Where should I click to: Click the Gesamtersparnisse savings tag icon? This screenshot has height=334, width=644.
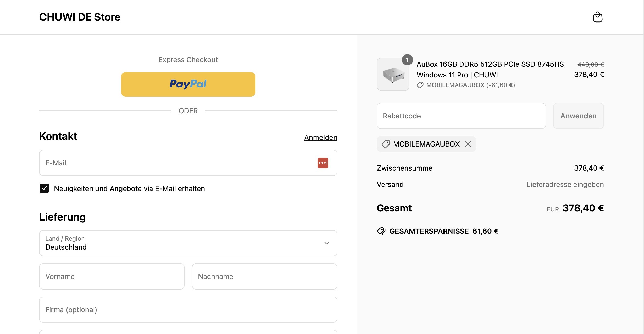(381, 231)
